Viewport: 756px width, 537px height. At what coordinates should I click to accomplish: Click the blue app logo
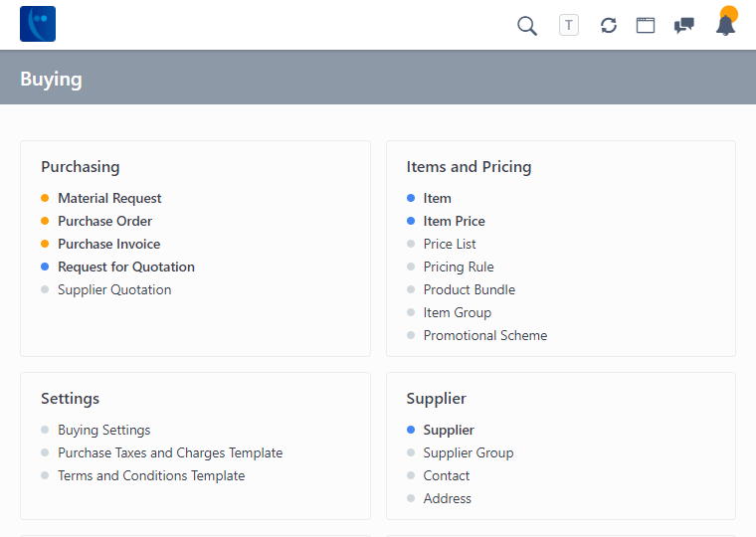pyautogui.click(x=38, y=24)
